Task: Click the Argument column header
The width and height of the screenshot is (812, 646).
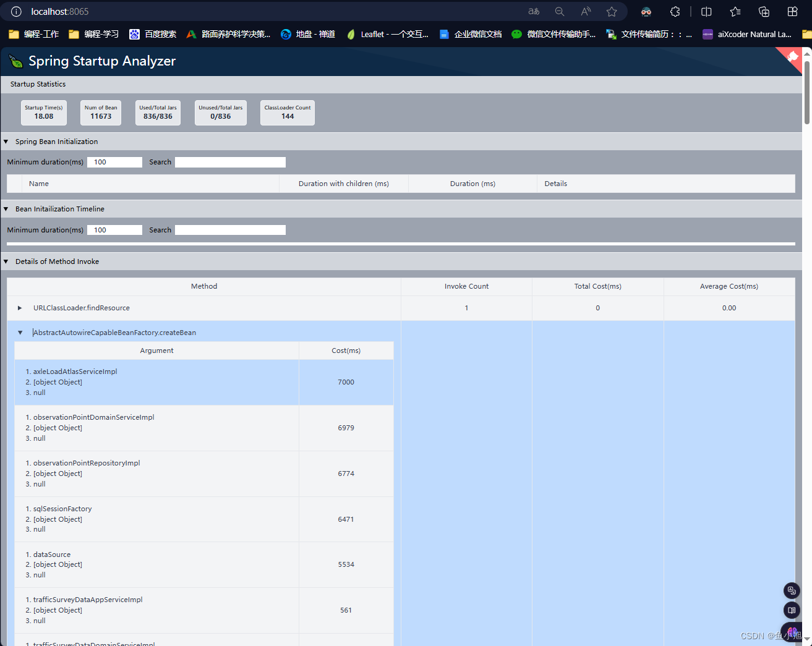Action: pos(156,351)
